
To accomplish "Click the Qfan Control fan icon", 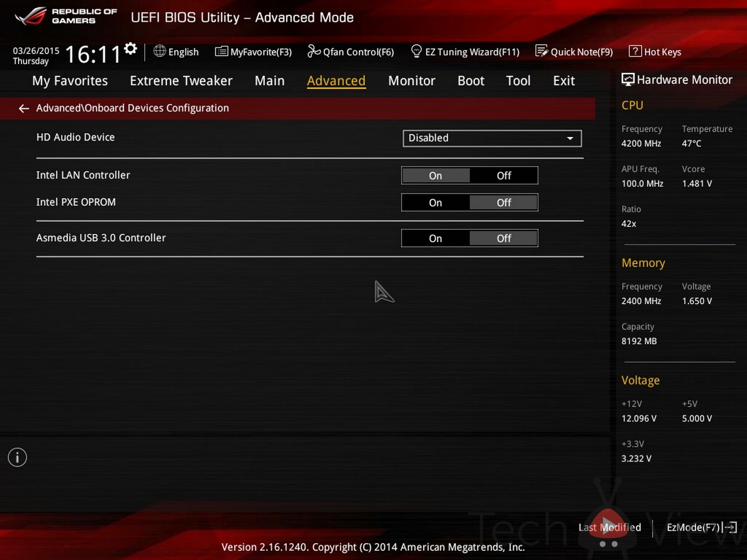I will (x=314, y=51).
